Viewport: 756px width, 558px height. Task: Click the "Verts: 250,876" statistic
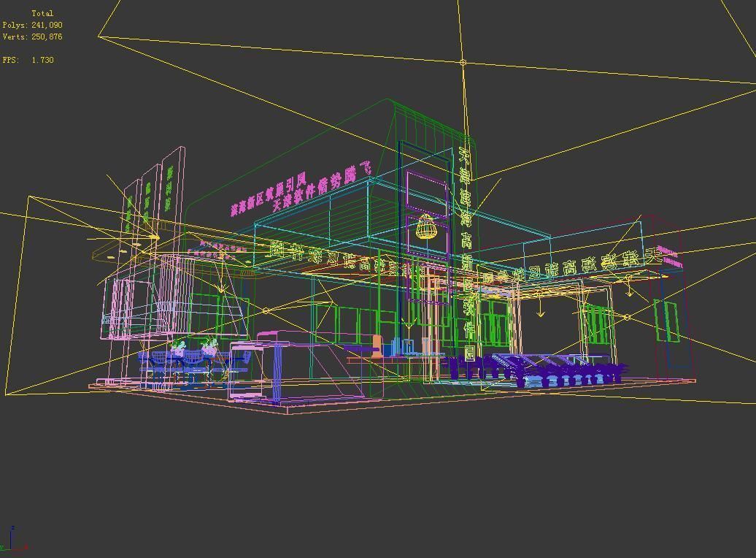click(32, 37)
